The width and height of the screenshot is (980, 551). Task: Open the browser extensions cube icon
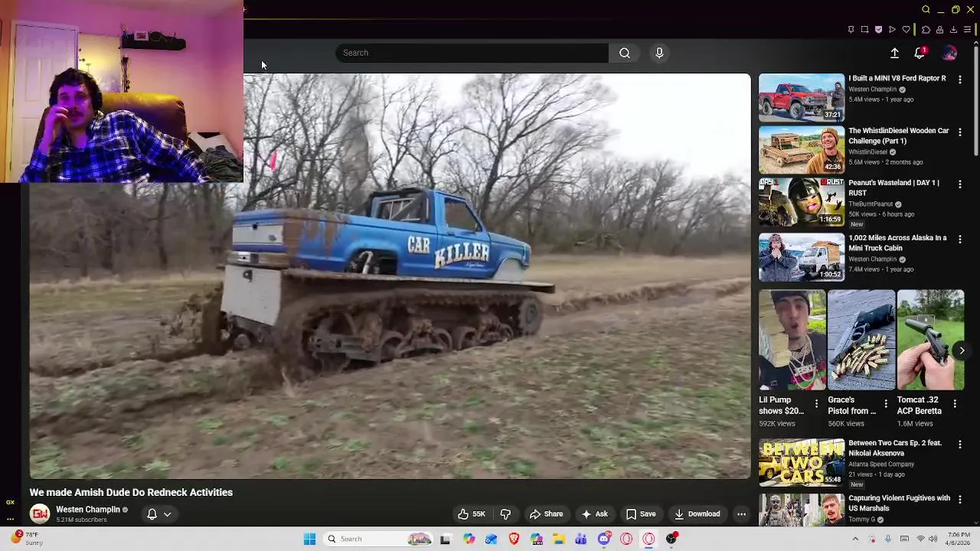(926, 30)
